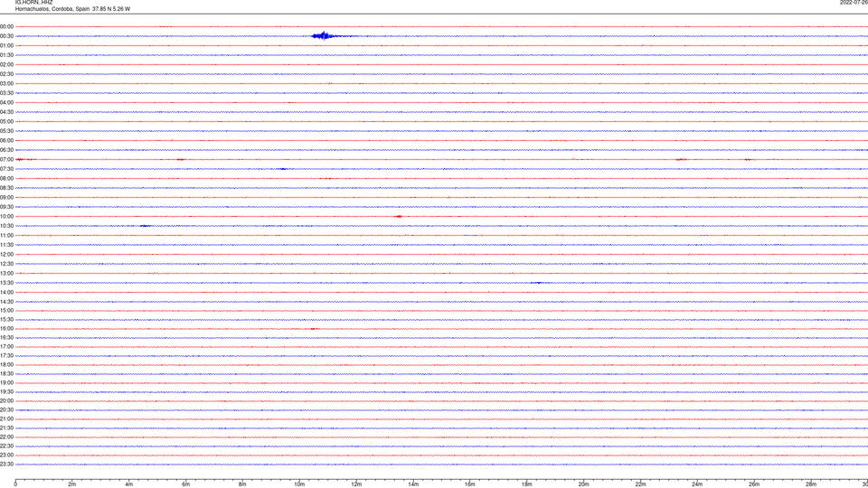
Task: Select the 22:00 trace time label
Action: point(6,437)
